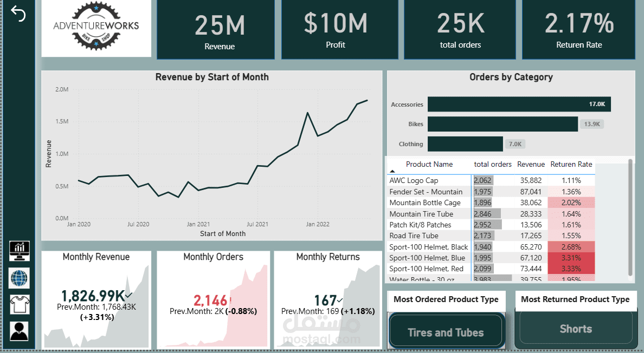The image size is (644, 353).
Task: Click the Tires and Tubes card
Action: pyautogui.click(x=446, y=331)
